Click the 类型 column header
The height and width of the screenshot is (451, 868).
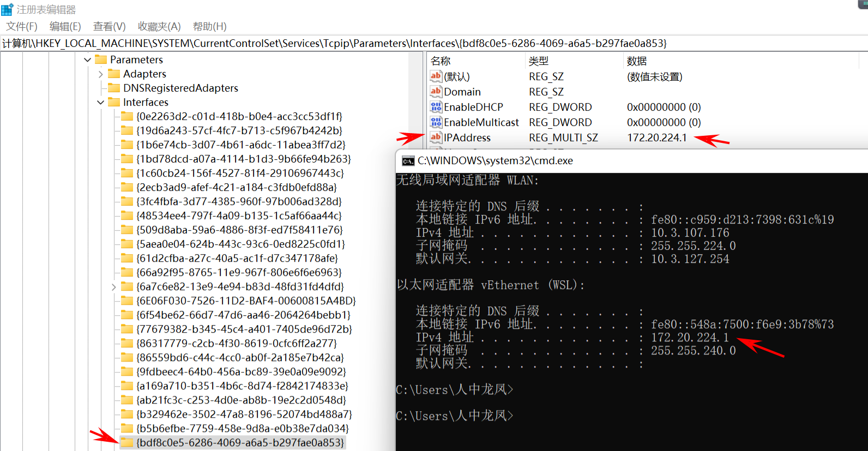[539, 61]
